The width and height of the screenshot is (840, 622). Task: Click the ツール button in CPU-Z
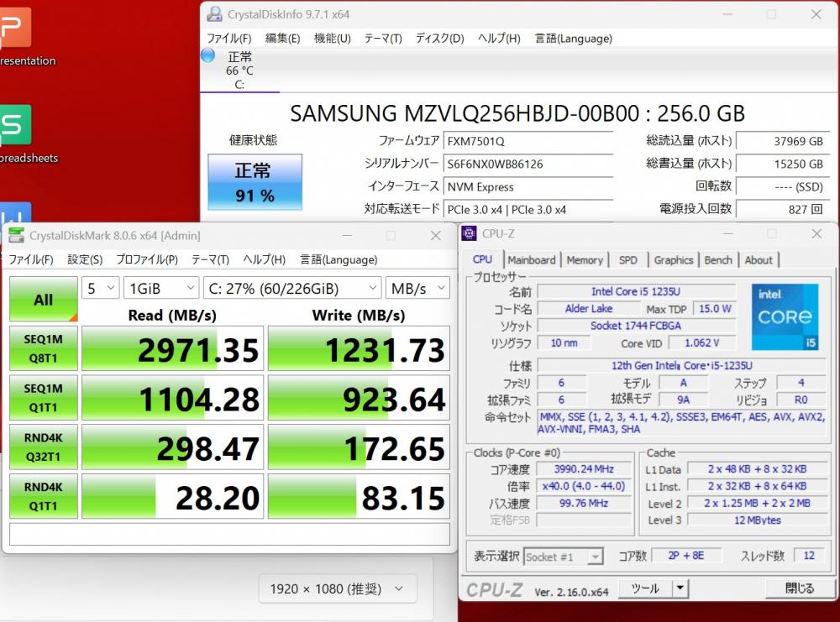coord(645,588)
